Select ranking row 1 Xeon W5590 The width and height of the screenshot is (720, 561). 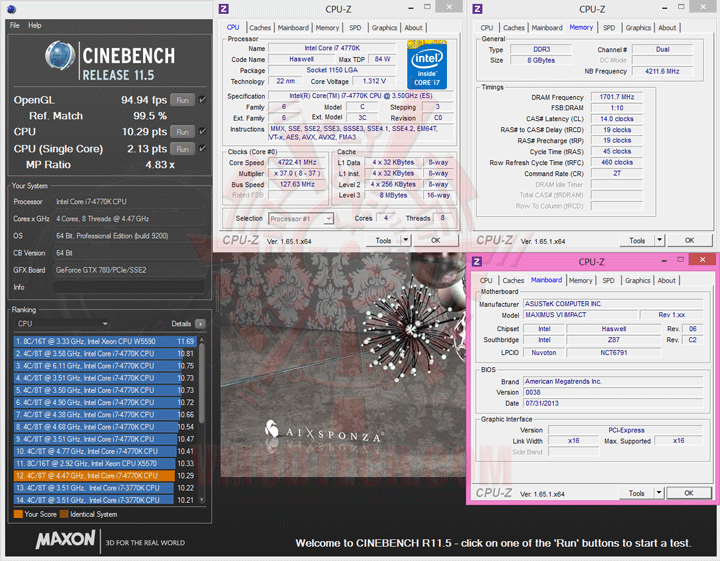click(x=105, y=341)
